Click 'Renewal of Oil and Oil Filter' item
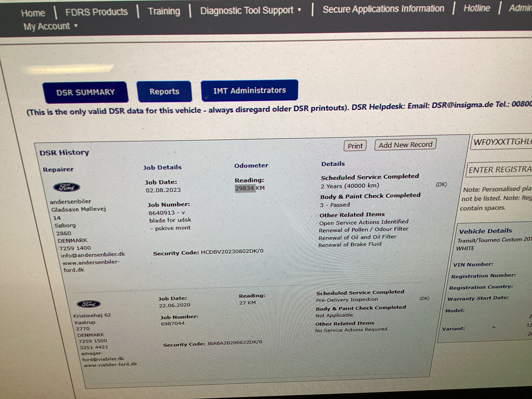Image resolution: width=532 pixels, height=399 pixels. [357, 237]
